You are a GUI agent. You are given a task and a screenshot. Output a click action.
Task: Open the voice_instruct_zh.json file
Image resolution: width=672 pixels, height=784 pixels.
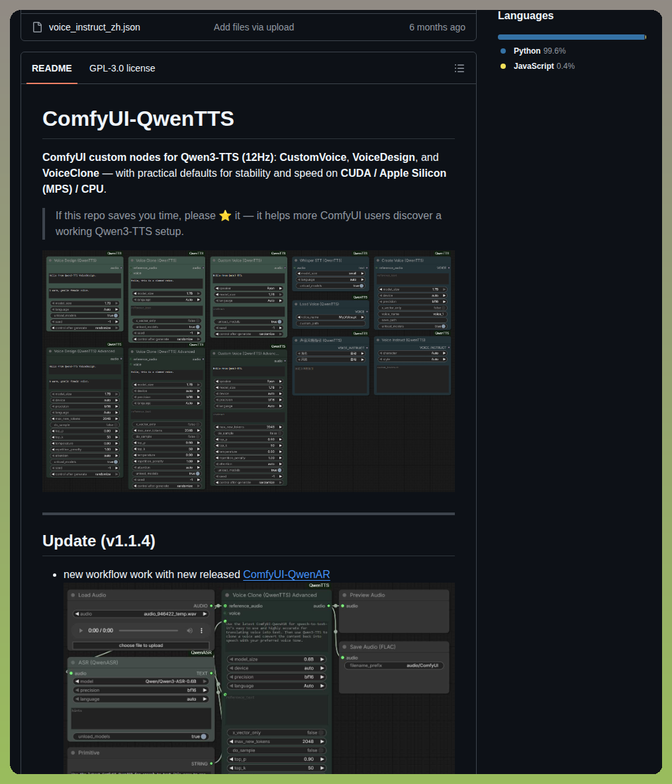[x=95, y=27]
